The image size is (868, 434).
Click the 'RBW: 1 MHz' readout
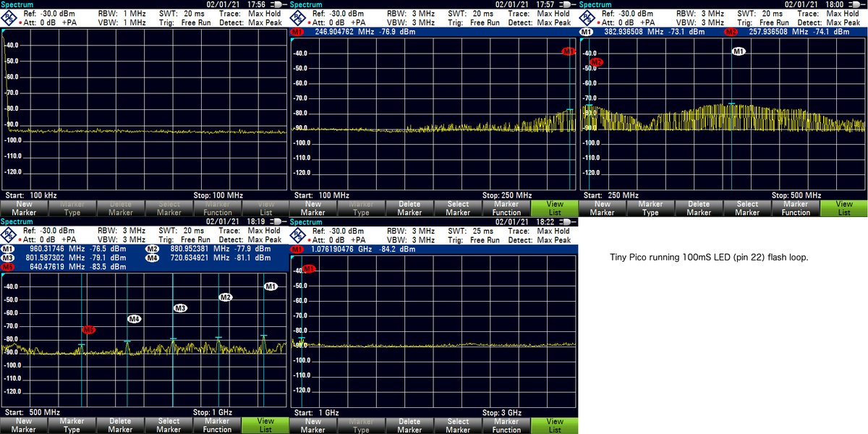122,14
